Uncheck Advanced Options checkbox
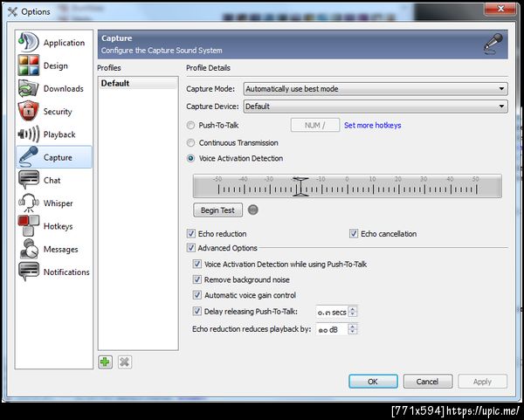524x420 pixels. click(x=190, y=248)
